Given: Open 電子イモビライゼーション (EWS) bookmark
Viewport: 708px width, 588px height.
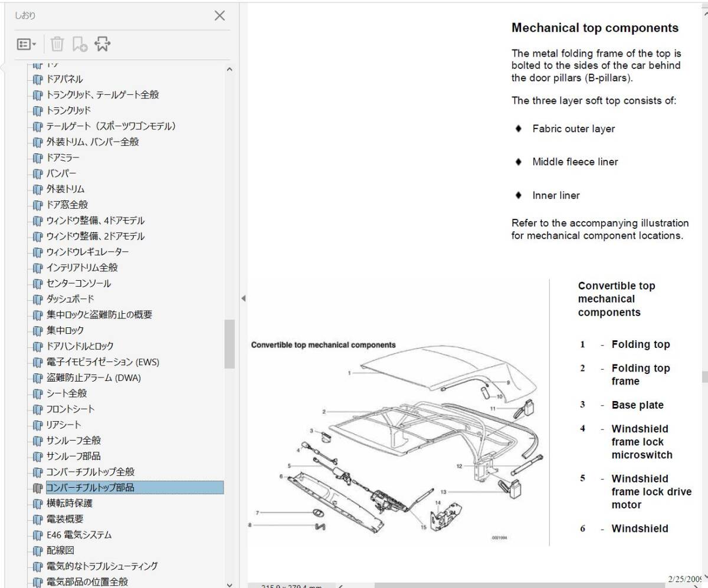Looking at the screenshot, I should coord(103,362).
